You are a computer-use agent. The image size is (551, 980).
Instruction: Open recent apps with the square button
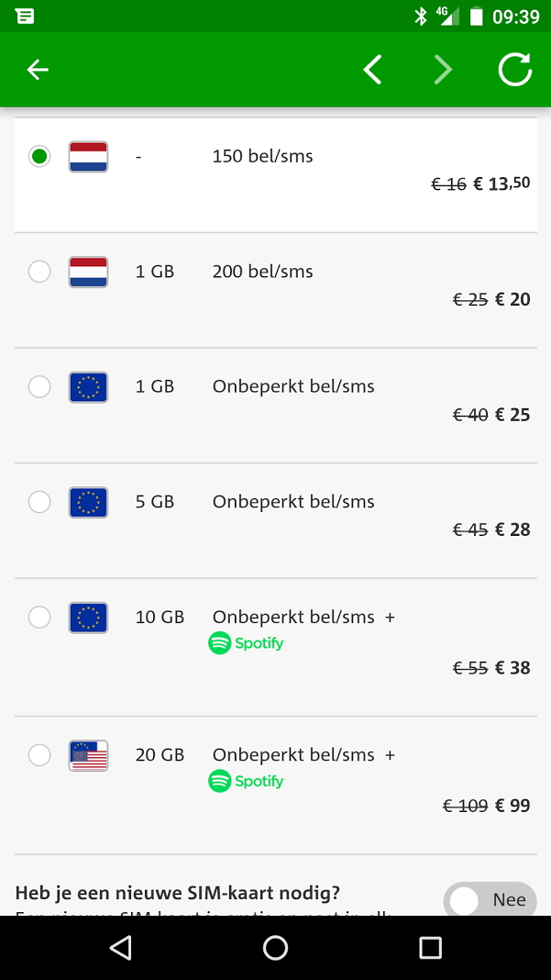click(x=430, y=948)
